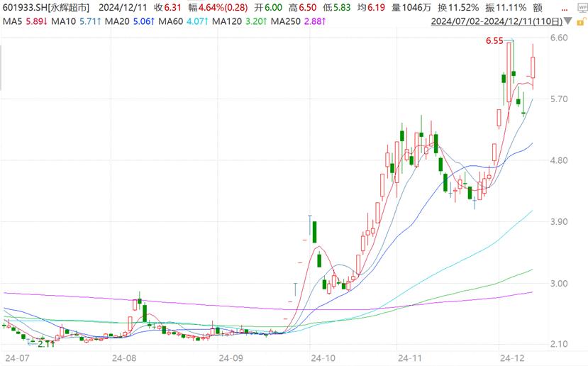Click the 6.60 price axis label
588x366 pixels.
click(x=559, y=38)
